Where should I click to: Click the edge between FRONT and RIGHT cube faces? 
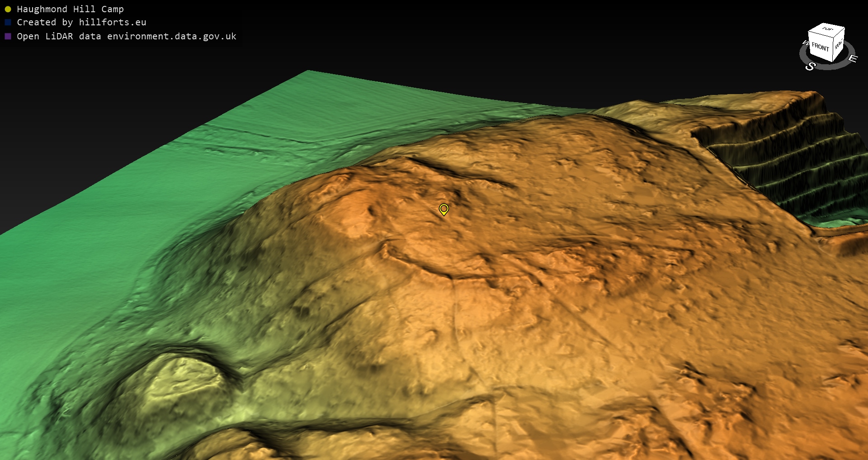pos(833,48)
